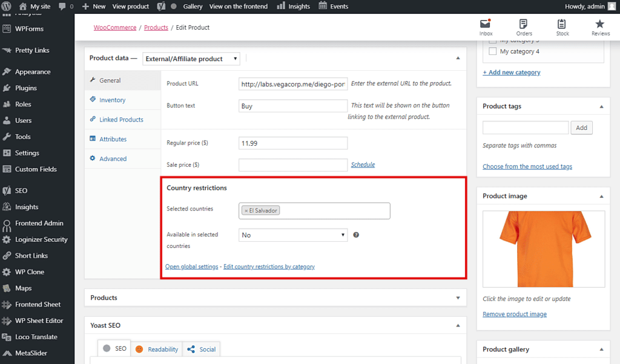The width and height of the screenshot is (620, 364).
Task: Click Schedule next to sale price
Action: pos(363,164)
